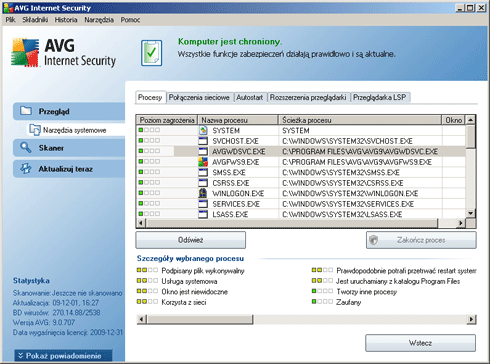Click the Korzysta z sieci detail
Screen dimensions: 490x364
pyautogui.click(x=184, y=302)
